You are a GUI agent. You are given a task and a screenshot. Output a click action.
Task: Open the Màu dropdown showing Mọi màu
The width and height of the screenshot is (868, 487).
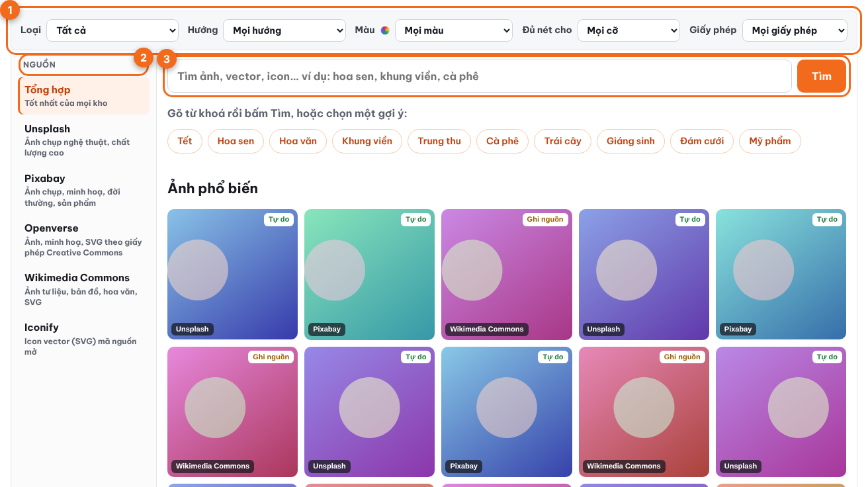(454, 30)
